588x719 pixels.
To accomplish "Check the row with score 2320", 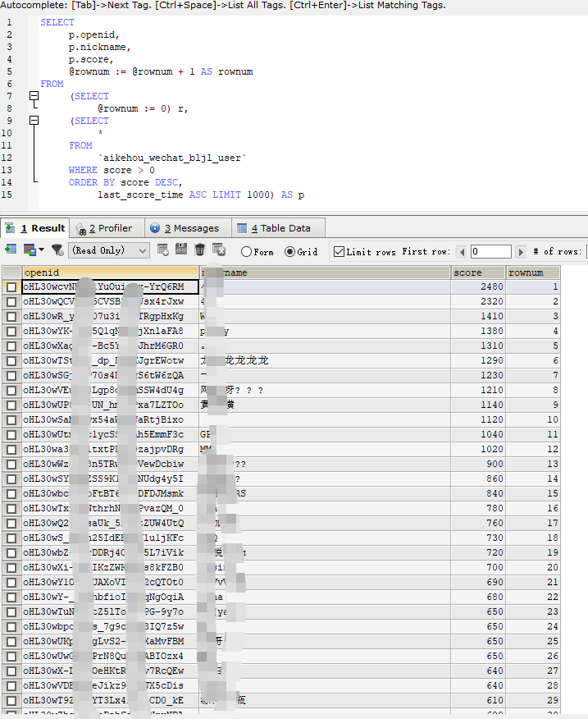I will point(11,302).
